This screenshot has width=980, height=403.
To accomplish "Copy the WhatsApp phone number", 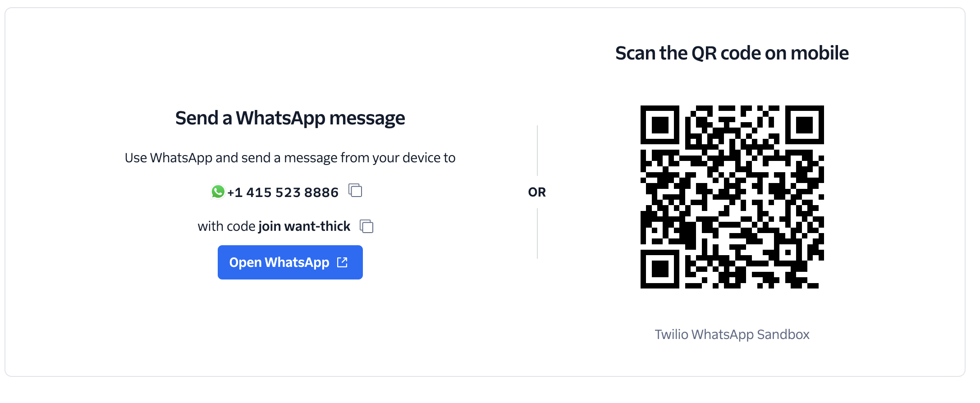I will 356,190.
